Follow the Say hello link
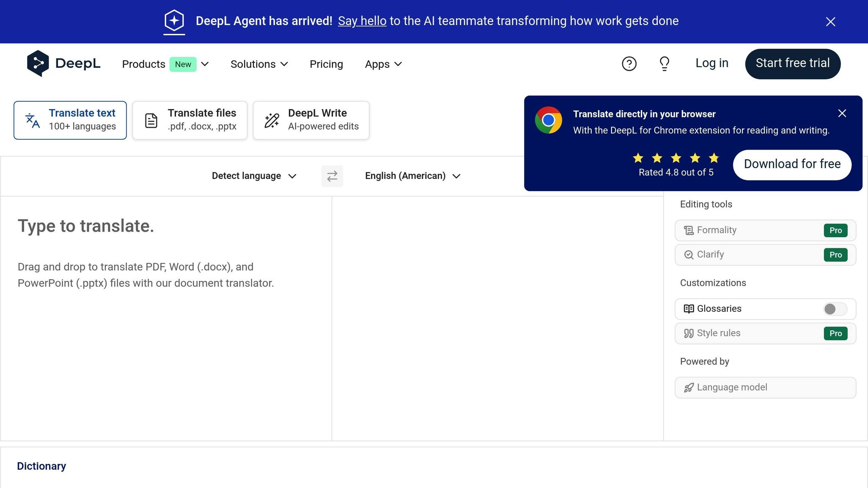Image resolution: width=868 pixels, height=488 pixels. (x=362, y=21)
